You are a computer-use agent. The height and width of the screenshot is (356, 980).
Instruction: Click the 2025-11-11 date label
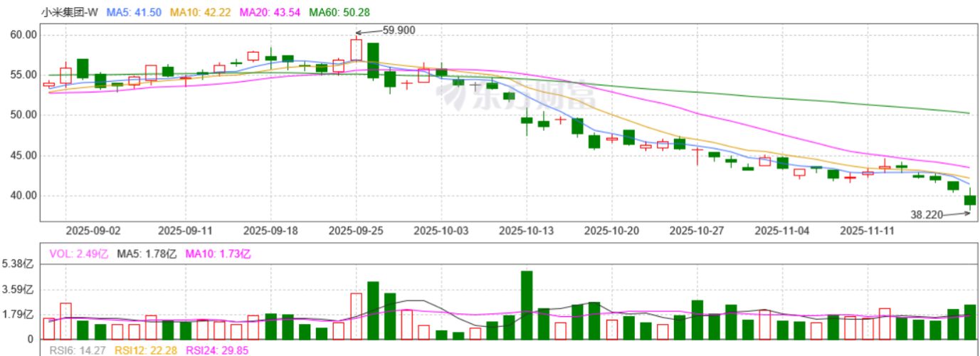point(868,231)
